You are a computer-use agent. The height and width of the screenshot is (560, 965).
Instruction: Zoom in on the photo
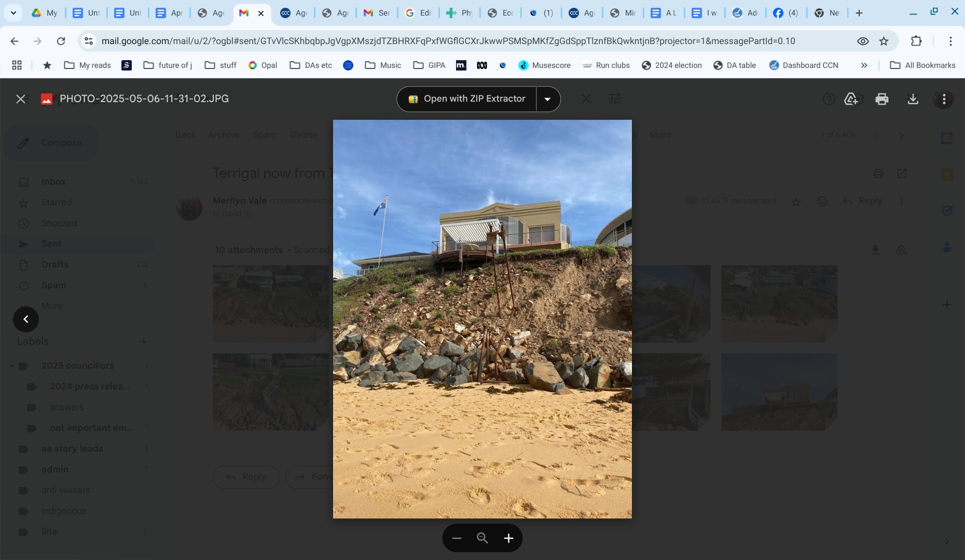(x=509, y=538)
